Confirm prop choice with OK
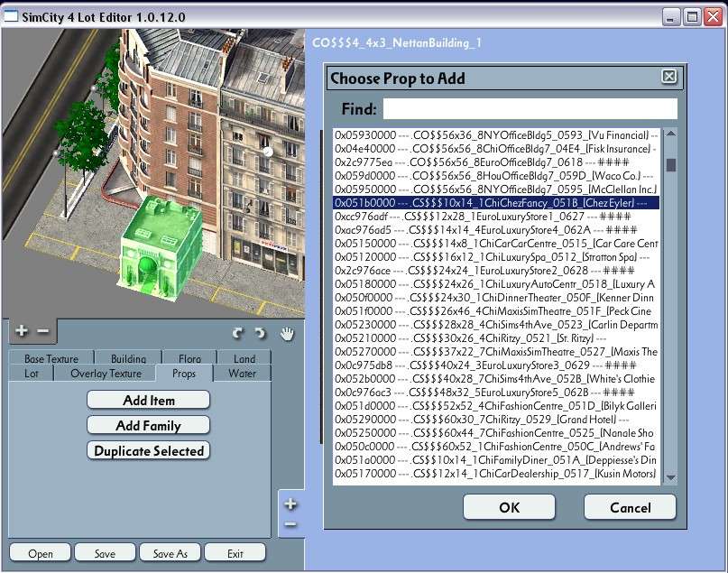Viewport: 728px width, 573px height. click(509, 507)
